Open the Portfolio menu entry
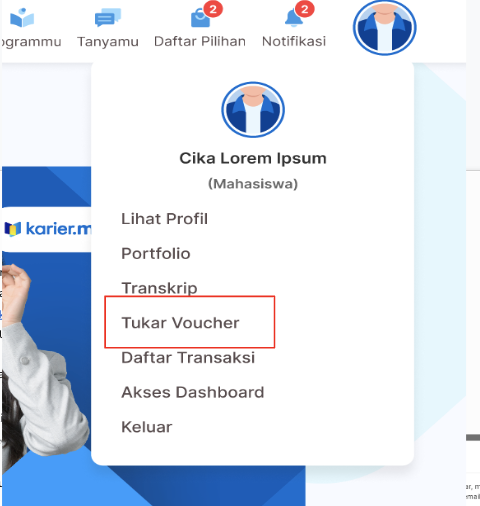This screenshot has height=506, width=480. pos(156,254)
